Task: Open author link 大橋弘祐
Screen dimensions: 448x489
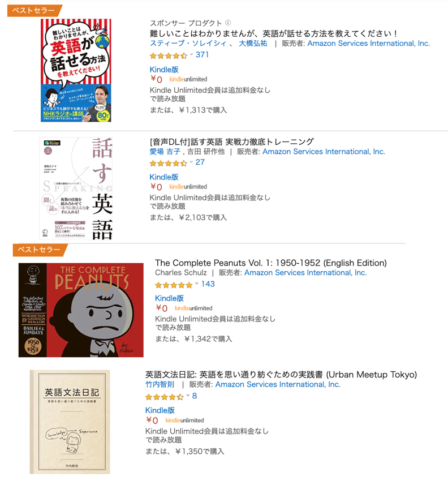Action: pos(253,44)
